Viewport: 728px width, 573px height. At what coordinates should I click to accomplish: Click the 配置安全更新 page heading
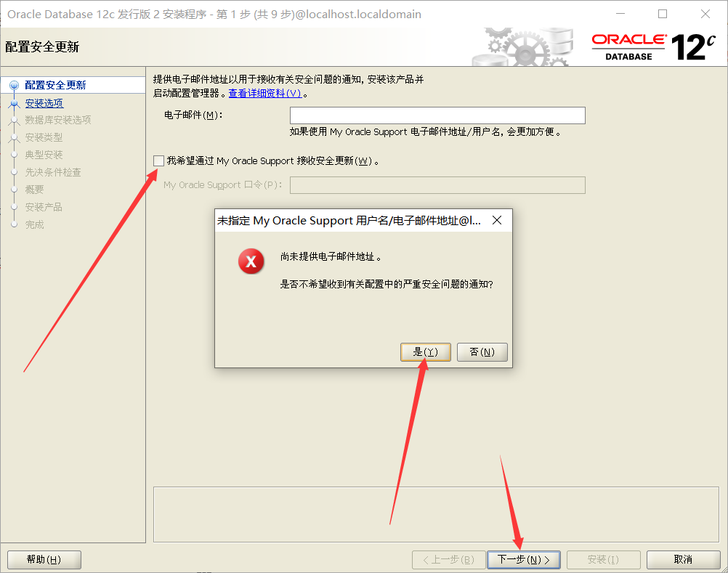[42, 47]
